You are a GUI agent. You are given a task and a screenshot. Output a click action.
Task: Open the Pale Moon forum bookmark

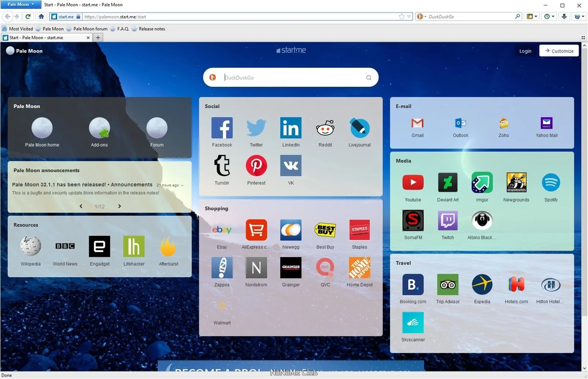click(87, 29)
